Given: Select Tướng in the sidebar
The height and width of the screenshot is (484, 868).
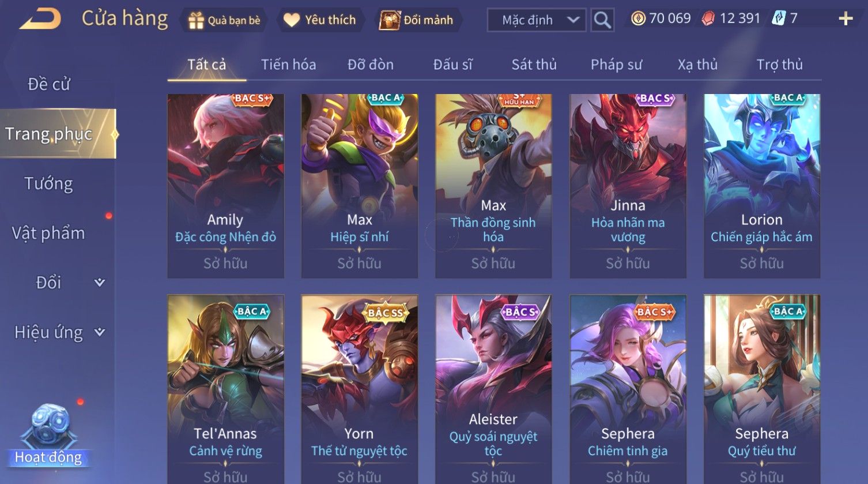Looking at the screenshot, I should (48, 183).
